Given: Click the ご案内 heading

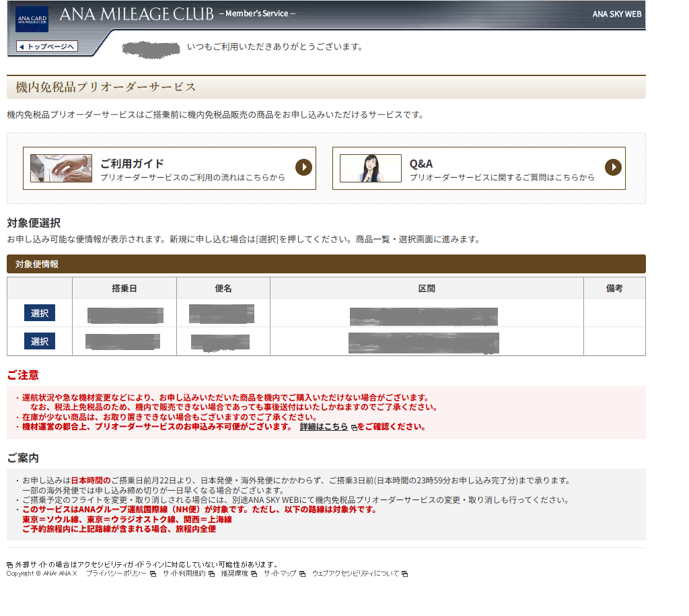Looking at the screenshot, I should pos(23,458).
